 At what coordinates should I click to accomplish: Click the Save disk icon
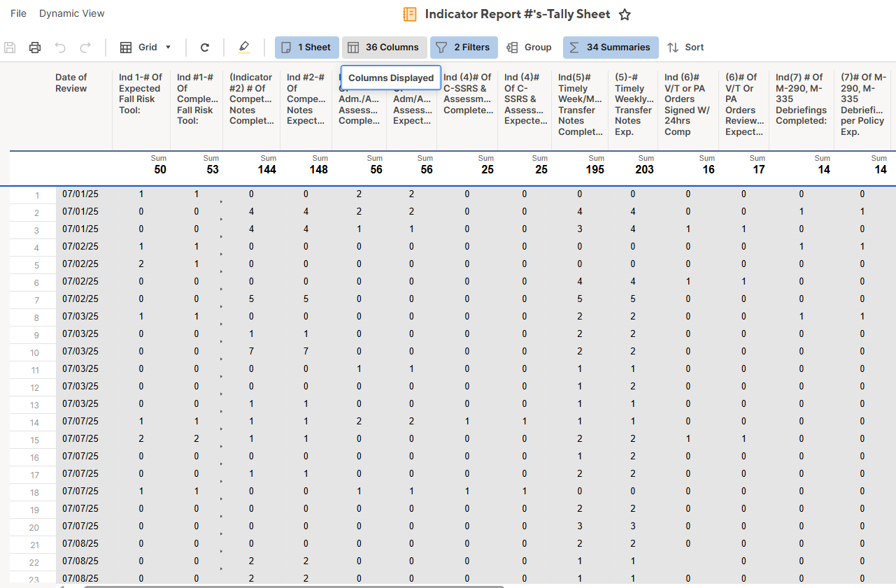(10, 48)
